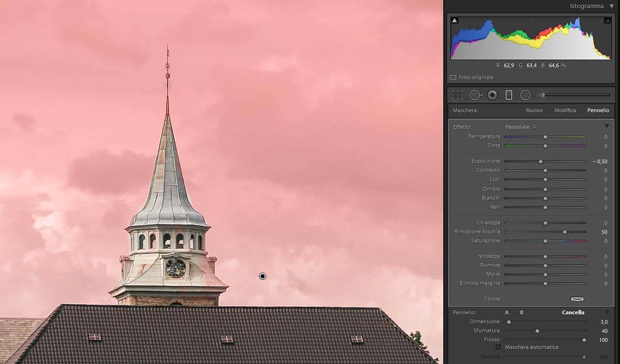This screenshot has width=620, height=364.
Task: Choose the Radial Filter tool
Action: click(x=525, y=95)
